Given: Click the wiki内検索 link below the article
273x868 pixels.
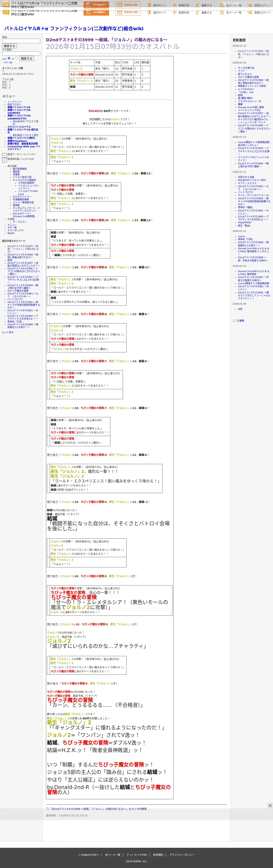Looking at the screenshot, I should (x=98, y=809).
